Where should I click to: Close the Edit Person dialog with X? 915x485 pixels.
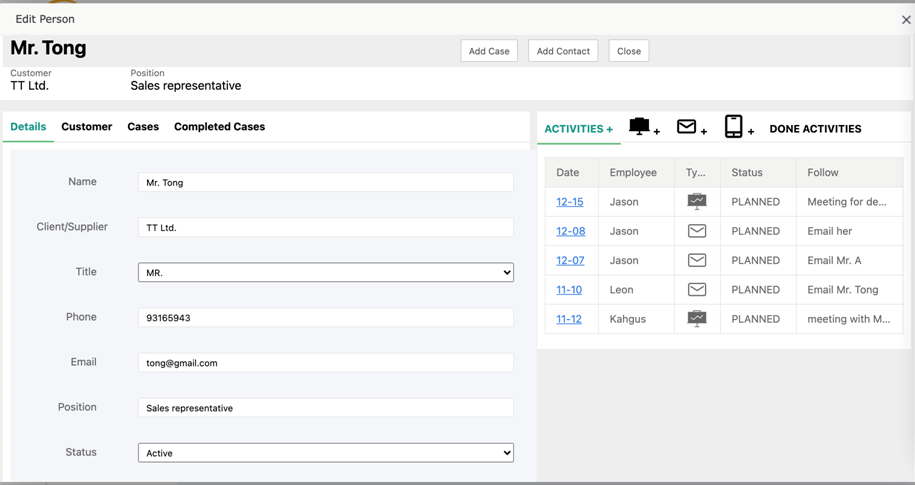pos(906,20)
